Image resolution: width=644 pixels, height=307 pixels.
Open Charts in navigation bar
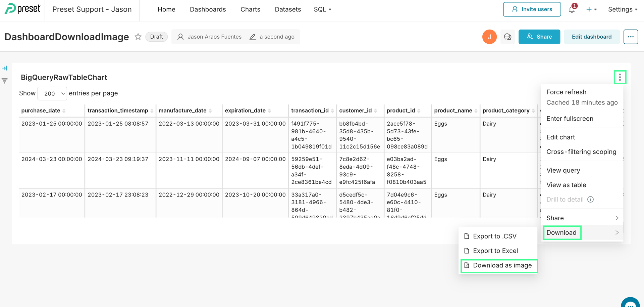pos(250,9)
